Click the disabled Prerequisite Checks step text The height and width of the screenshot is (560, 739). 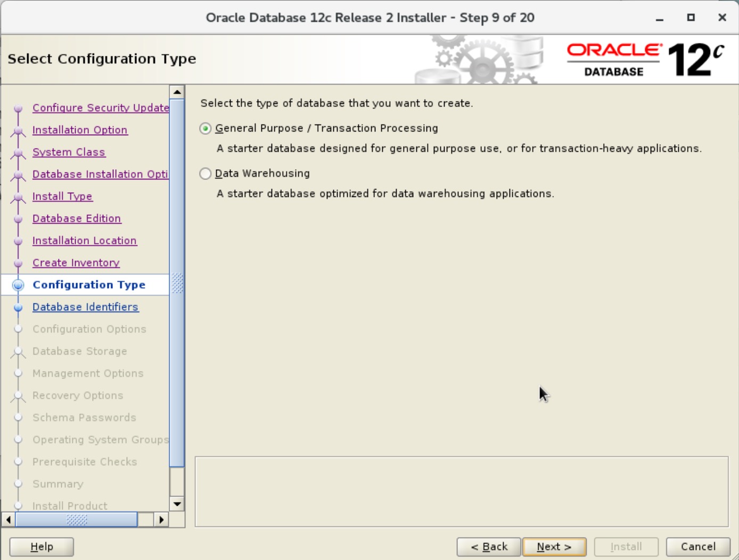point(85,462)
